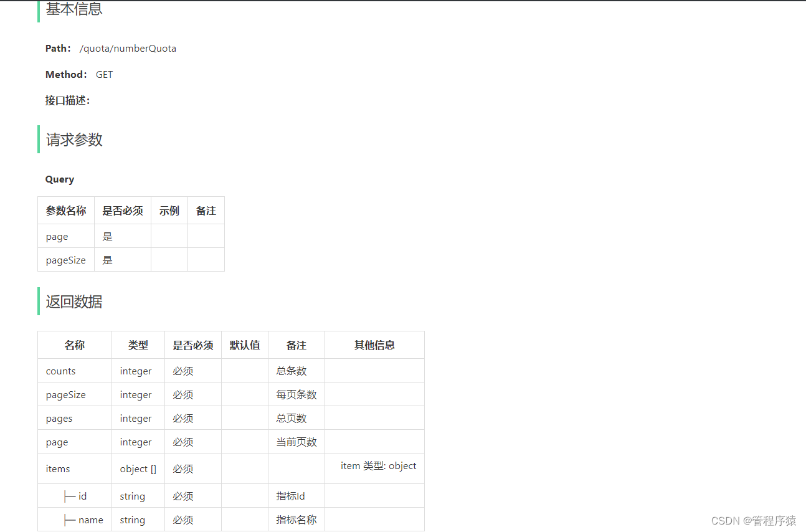Click the 请求参数 section heading
Viewport: 806px width, 532px height.
coord(74,140)
